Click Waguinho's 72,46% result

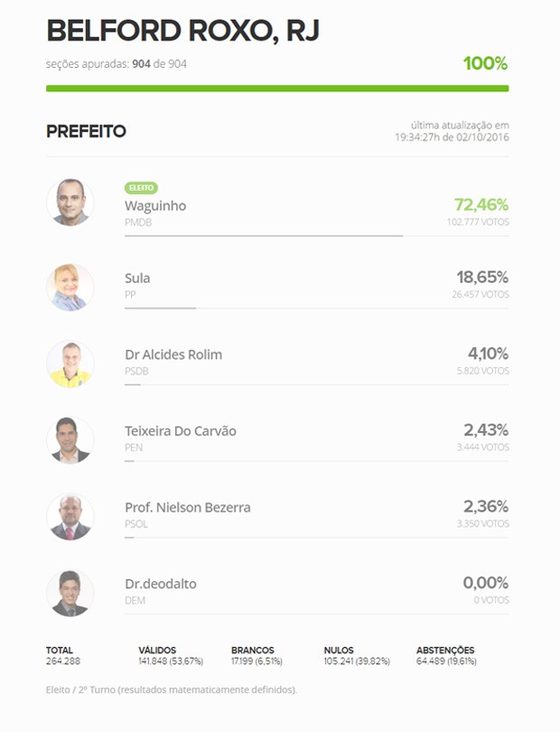pyautogui.click(x=481, y=205)
